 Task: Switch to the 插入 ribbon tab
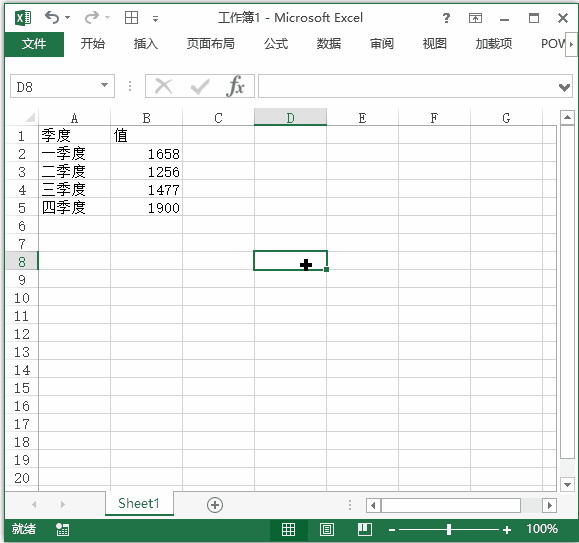146,44
